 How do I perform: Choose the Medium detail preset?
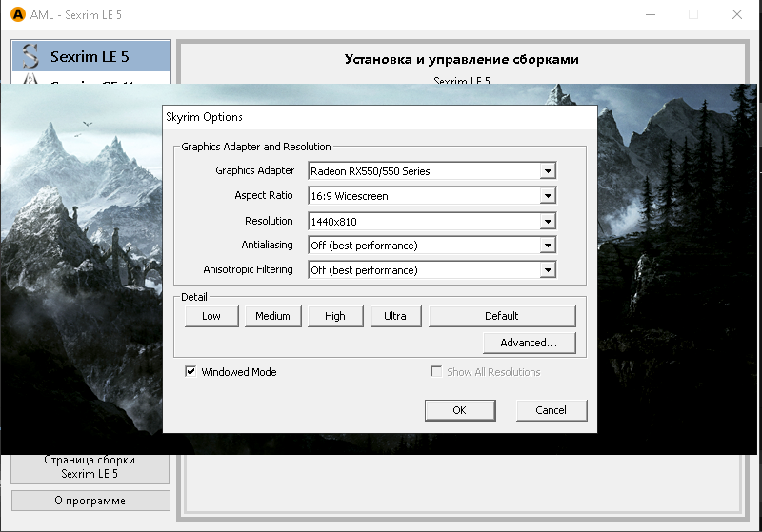[272, 316]
